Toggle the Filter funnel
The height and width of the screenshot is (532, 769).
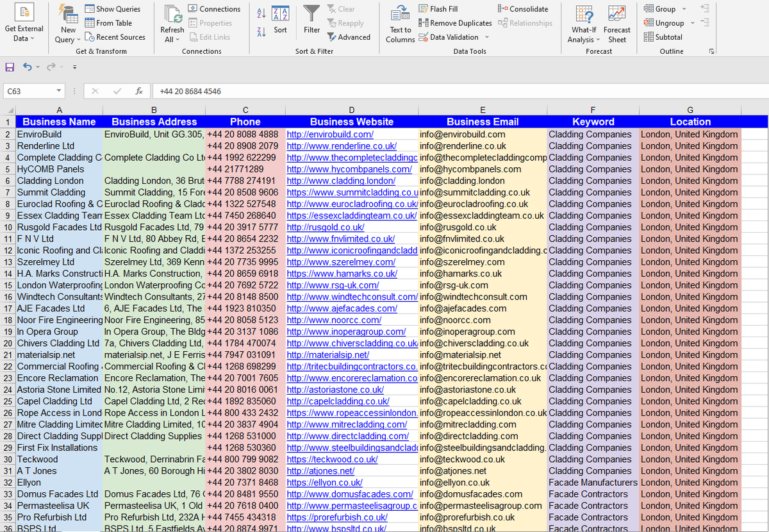click(312, 19)
